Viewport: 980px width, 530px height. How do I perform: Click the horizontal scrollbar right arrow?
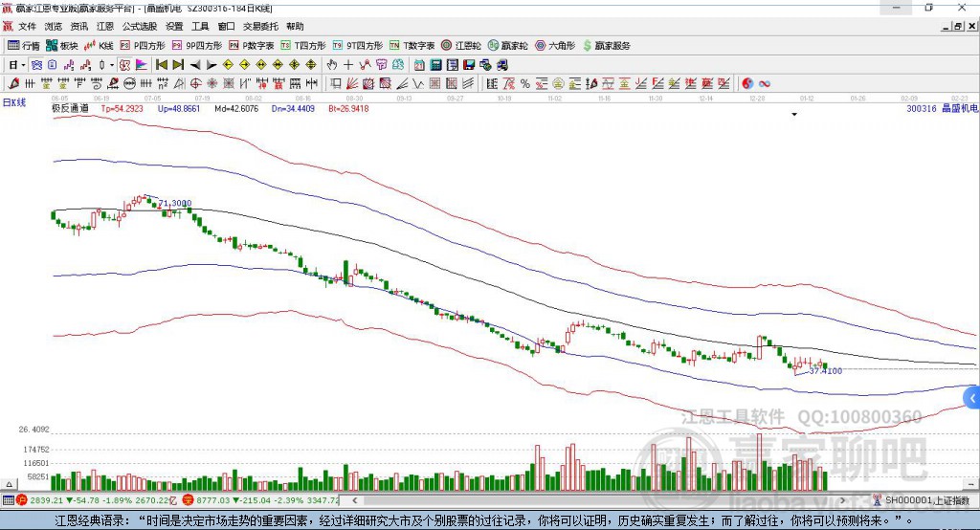point(842,500)
